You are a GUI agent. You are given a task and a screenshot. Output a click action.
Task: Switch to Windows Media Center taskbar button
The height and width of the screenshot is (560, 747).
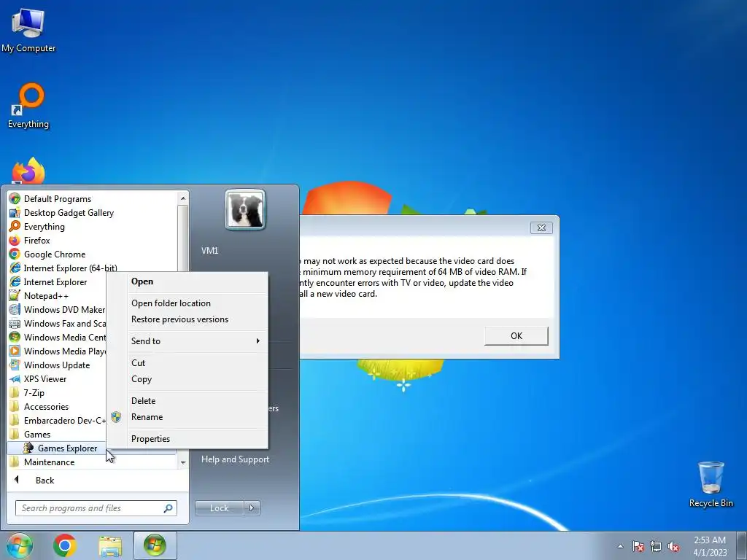click(x=155, y=545)
